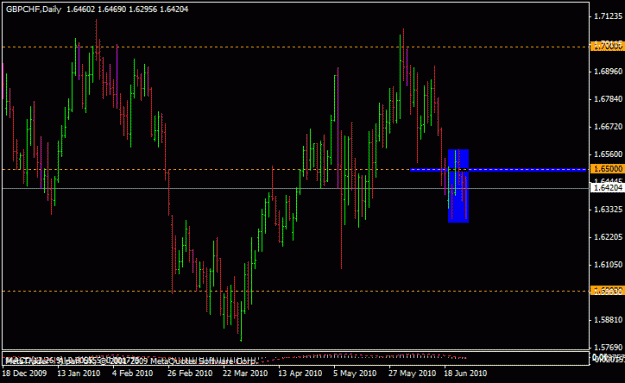
Task: Click the 1.58810 price axis label
Action: [x=608, y=320]
